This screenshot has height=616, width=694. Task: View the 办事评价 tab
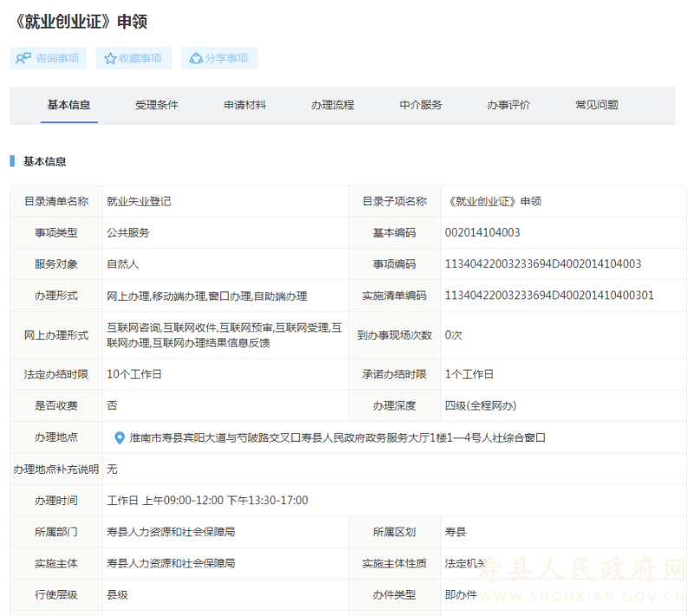click(508, 105)
